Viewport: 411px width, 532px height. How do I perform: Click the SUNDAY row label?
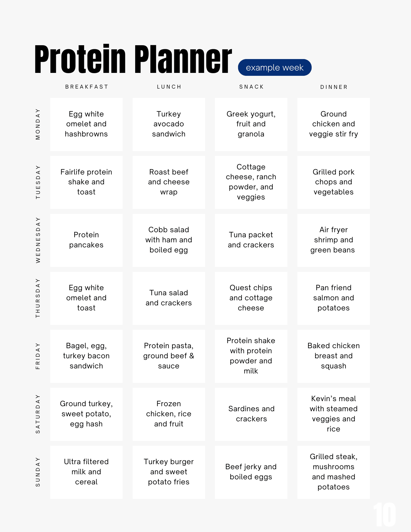38,472
